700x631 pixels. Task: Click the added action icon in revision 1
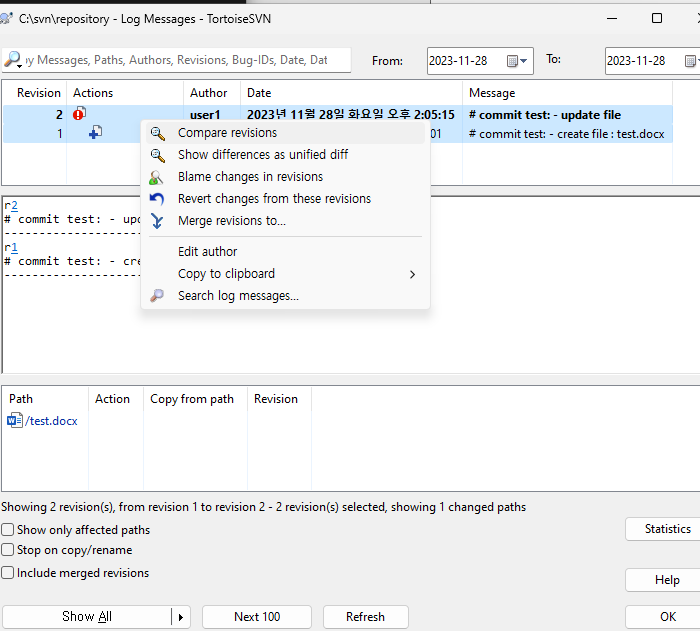[x=96, y=132]
